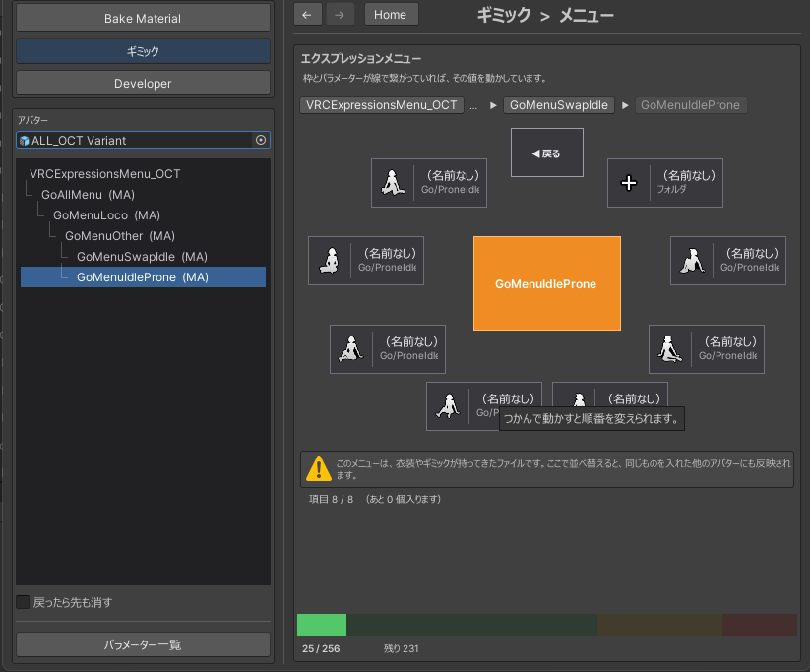
Task: Select GoMenuLoco (MA) in the tree
Action: [x=106, y=215]
